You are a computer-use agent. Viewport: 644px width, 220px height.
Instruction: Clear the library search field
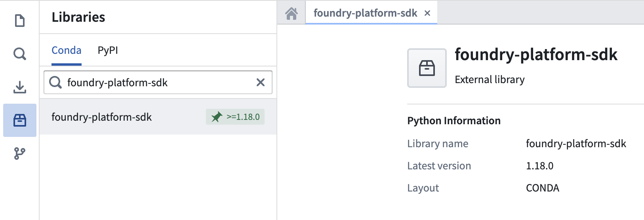click(x=260, y=82)
